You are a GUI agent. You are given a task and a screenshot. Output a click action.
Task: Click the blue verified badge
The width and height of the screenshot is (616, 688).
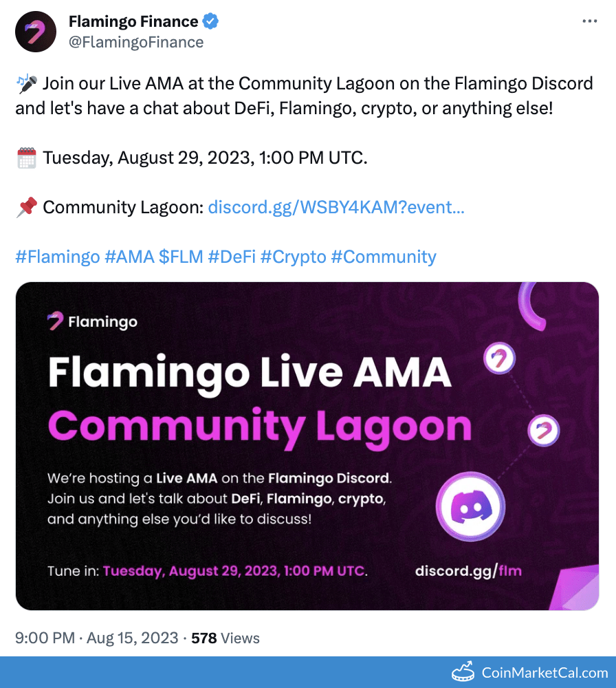pos(211,21)
